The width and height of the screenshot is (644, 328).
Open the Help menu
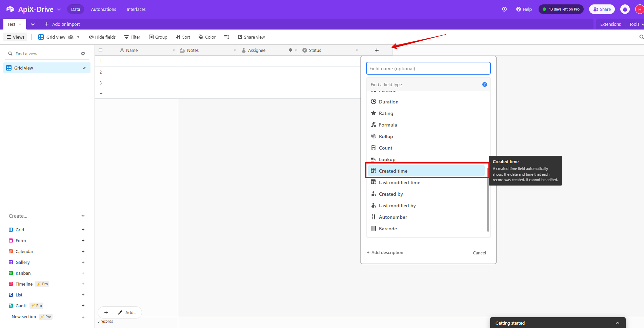pos(524,9)
